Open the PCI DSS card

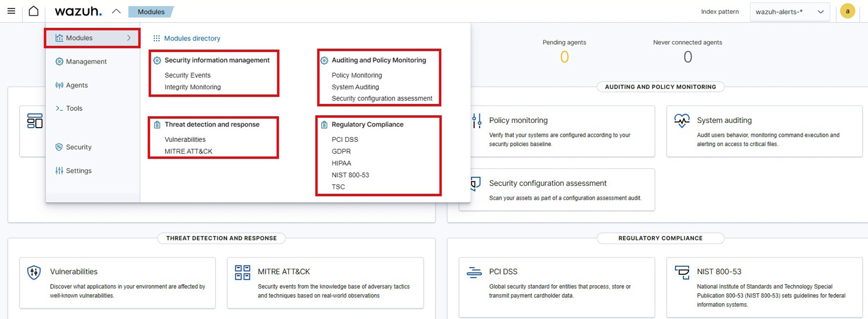[x=557, y=287]
